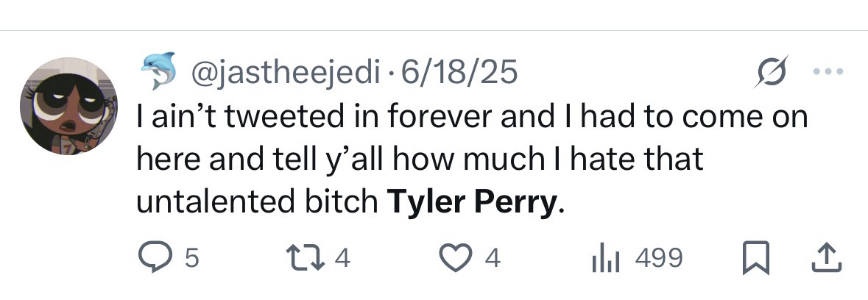Click the 499 views count

(658, 259)
